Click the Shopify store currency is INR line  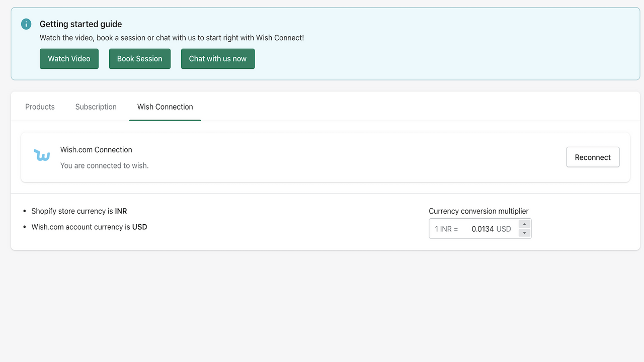coord(79,211)
